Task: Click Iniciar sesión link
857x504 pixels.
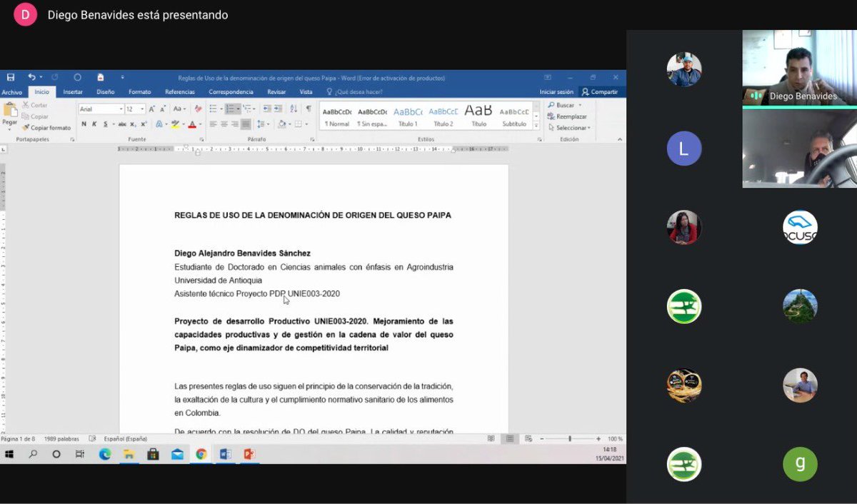Action: coord(556,92)
